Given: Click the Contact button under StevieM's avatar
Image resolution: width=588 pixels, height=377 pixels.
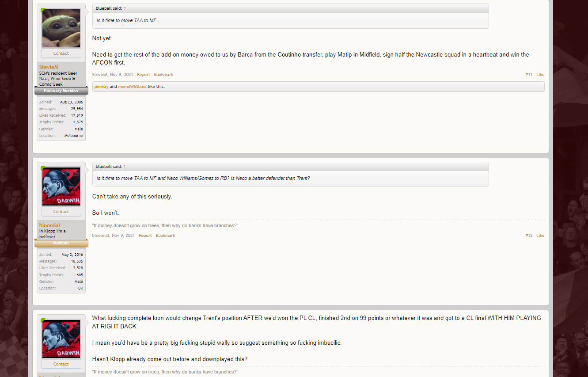Looking at the screenshot, I should 61,53.
